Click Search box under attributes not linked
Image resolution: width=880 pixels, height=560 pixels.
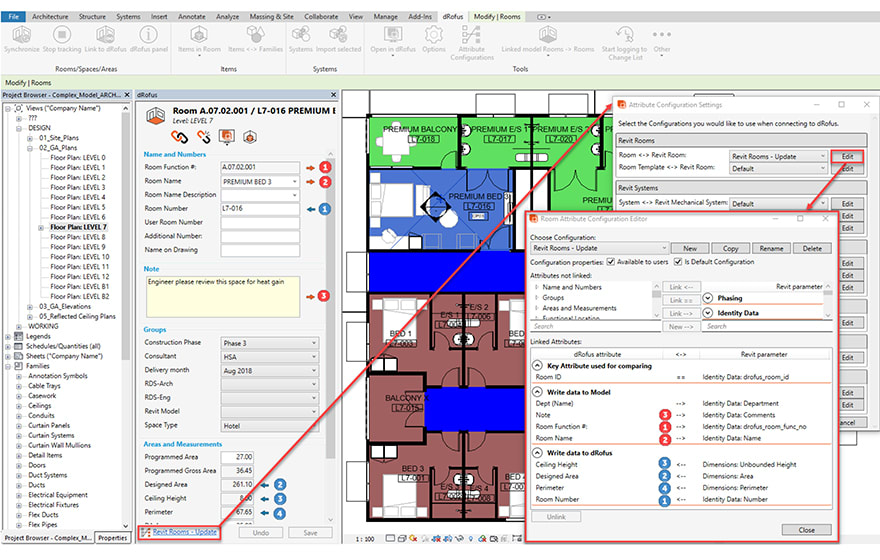(595, 326)
